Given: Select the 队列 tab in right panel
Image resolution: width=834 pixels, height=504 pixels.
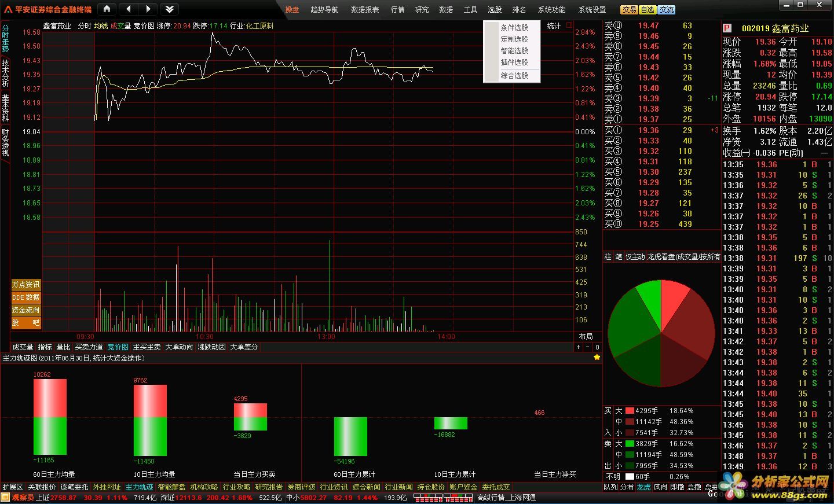Looking at the screenshot, I should pos(611,487).
